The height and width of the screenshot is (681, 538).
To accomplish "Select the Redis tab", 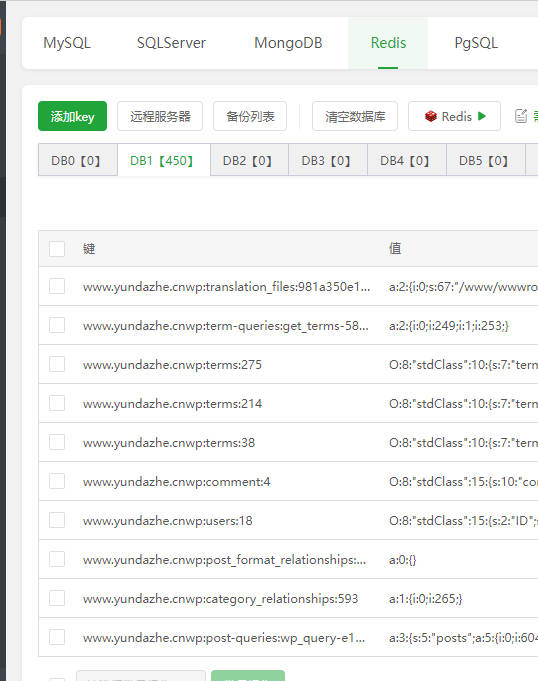I will tap(388, 43).
